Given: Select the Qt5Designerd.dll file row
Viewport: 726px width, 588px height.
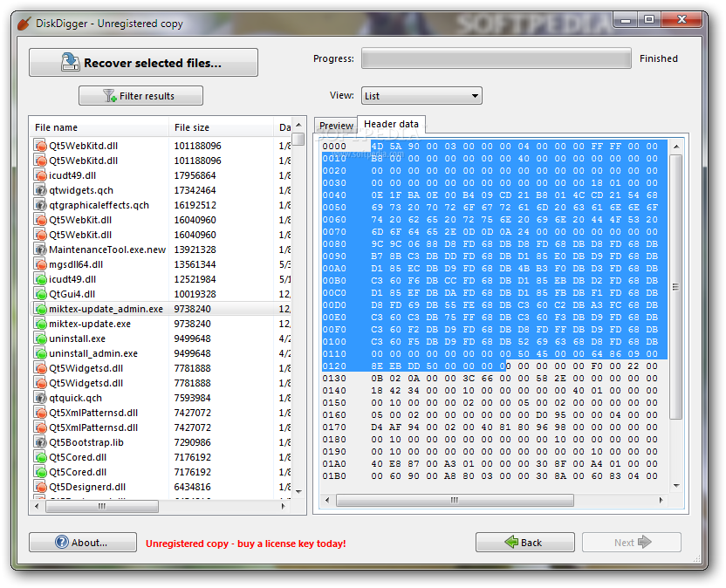Looking at the screenshot, I should pyautogui.click(x=161, y=487).
